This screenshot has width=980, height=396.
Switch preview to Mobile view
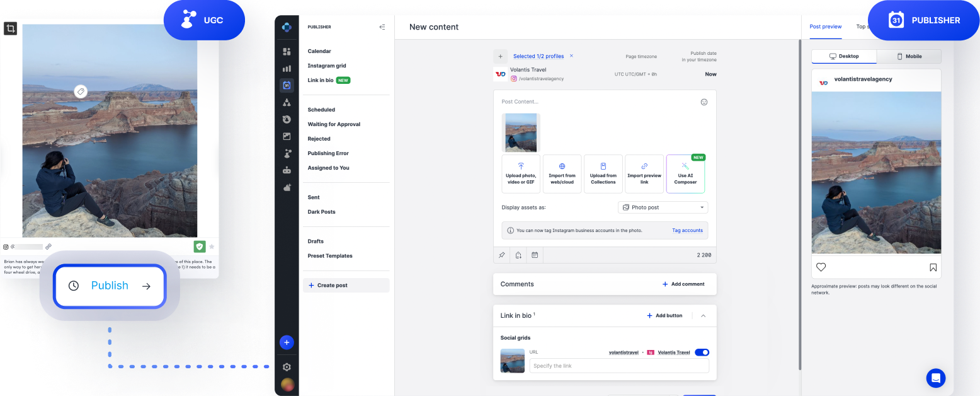[x=909, y=56]
